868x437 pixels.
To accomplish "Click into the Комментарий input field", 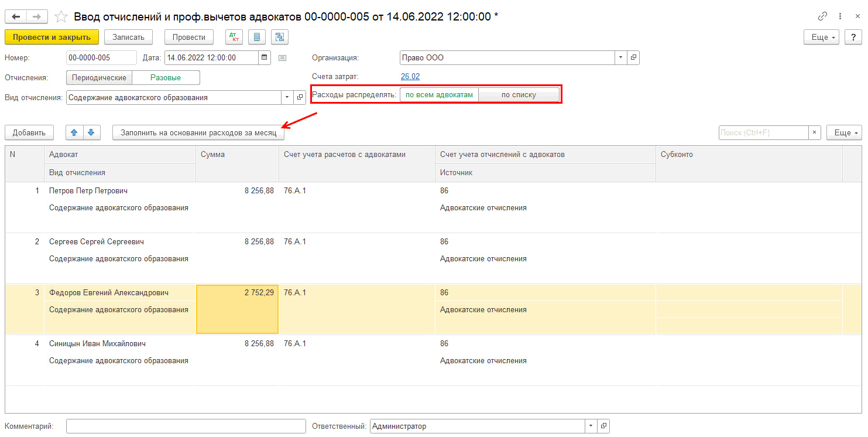I will pos(186,426).
